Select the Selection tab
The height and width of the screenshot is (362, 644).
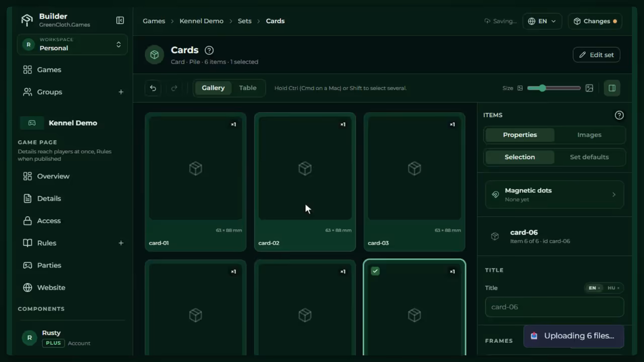520,157
